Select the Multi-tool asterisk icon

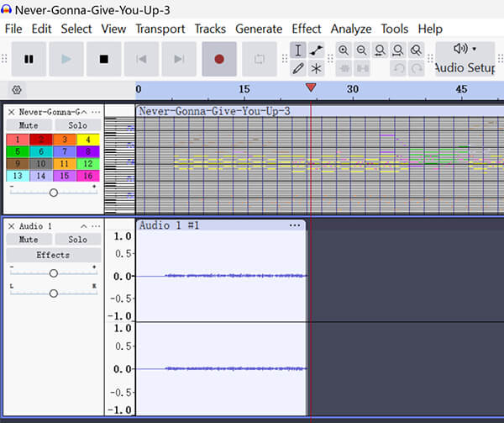click(317, 68)
